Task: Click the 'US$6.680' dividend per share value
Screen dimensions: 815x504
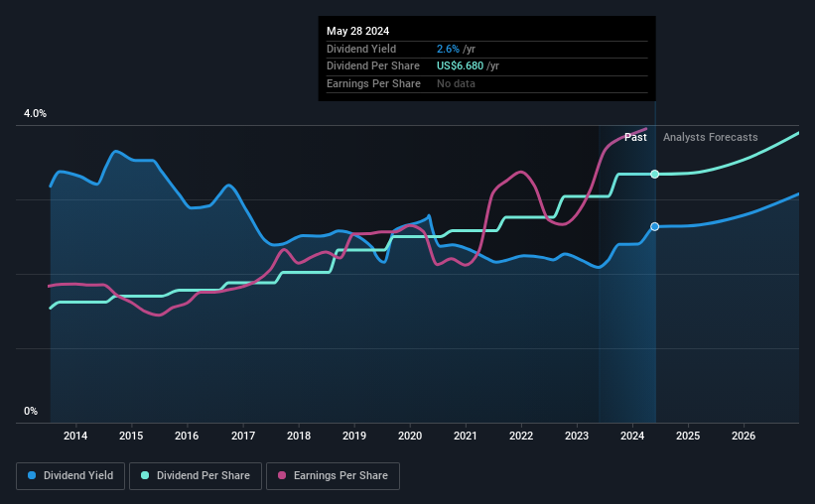Action: [460, 66]
